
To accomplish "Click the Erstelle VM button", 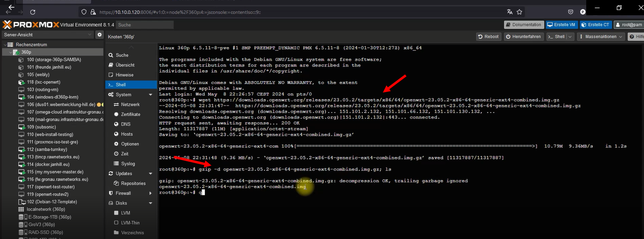I will coord(562,25).
